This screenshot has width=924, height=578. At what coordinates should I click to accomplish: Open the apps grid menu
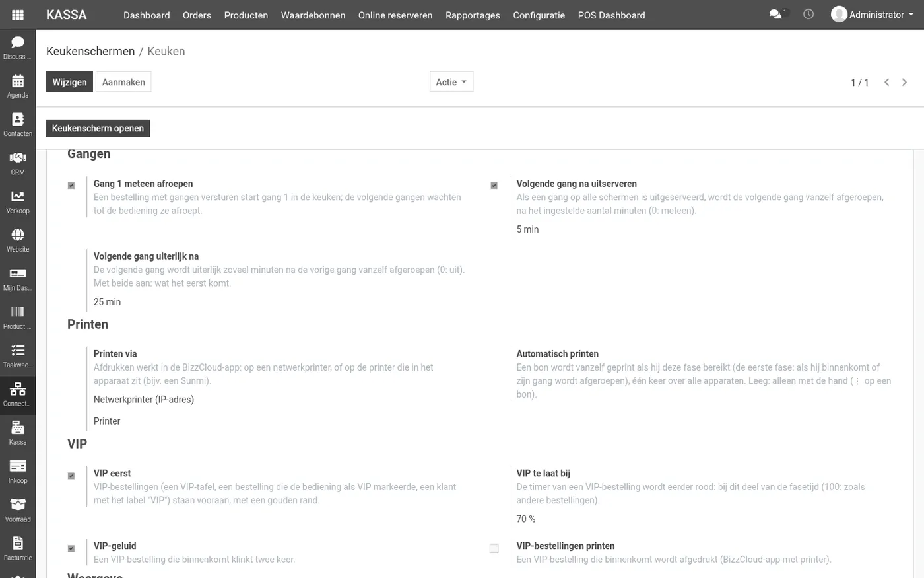(18, 15)
